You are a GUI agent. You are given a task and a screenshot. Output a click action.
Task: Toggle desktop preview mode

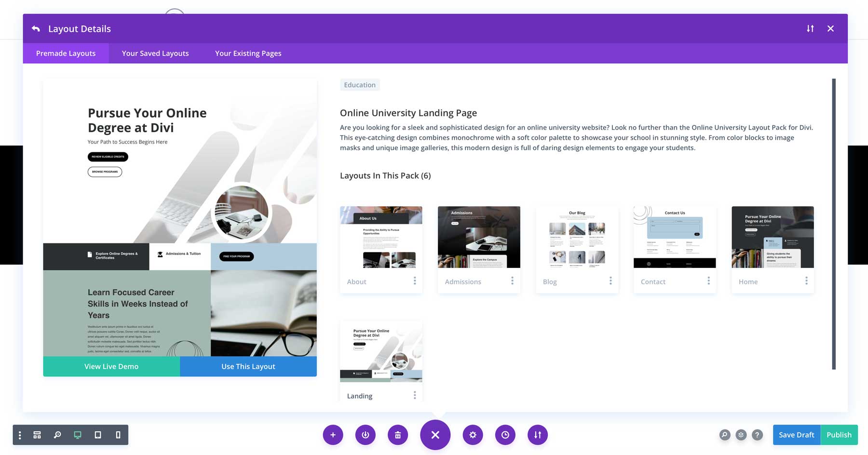pyautogui.click(x=78, y=435)
